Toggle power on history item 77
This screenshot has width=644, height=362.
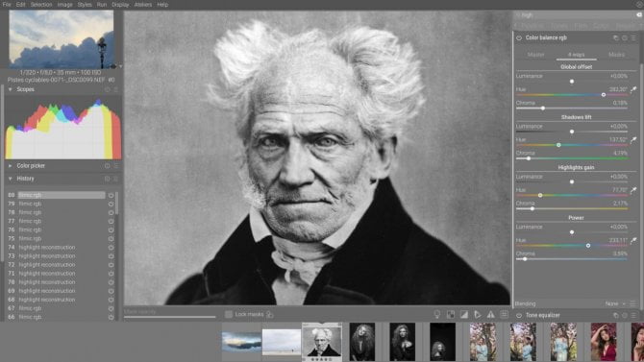(111, 221)
